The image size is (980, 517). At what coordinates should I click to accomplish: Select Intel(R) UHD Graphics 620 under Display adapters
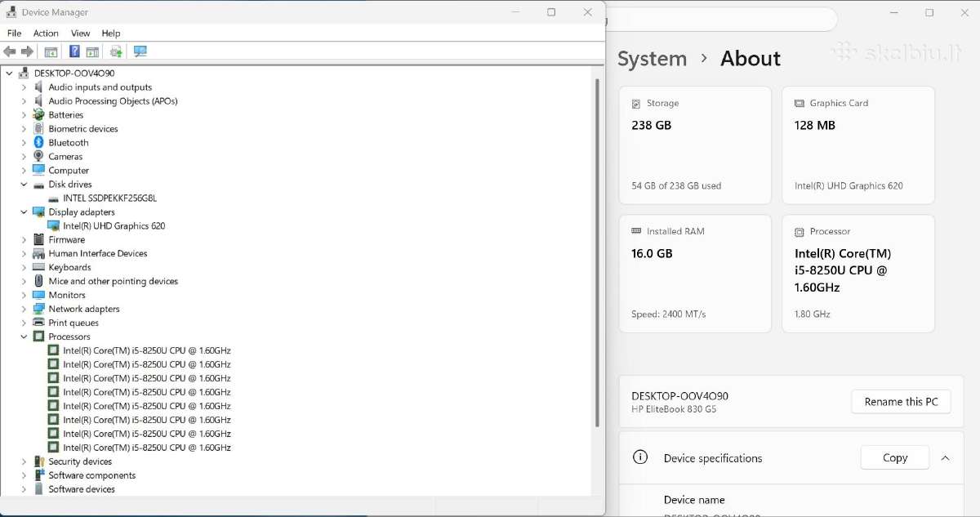(x=114, y=225)
